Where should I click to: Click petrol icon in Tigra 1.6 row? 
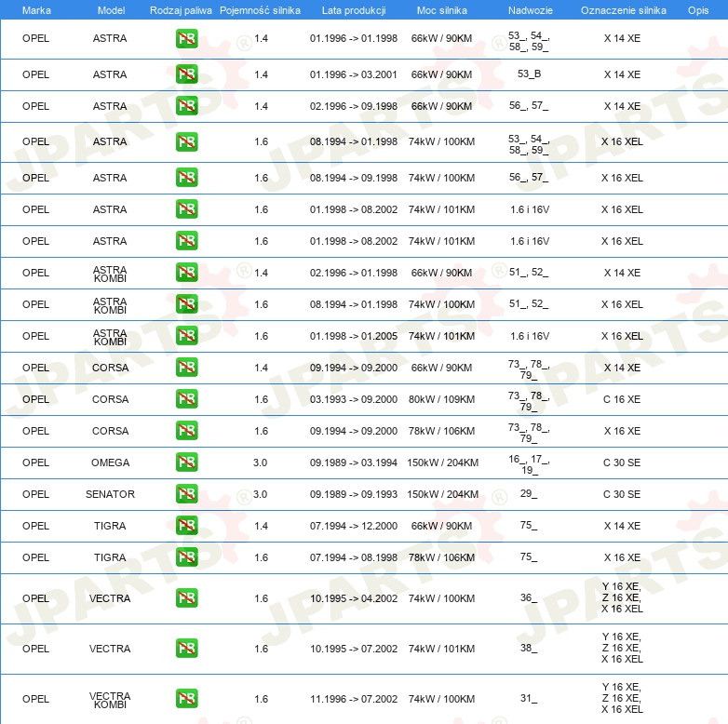(x=186, y=556)
